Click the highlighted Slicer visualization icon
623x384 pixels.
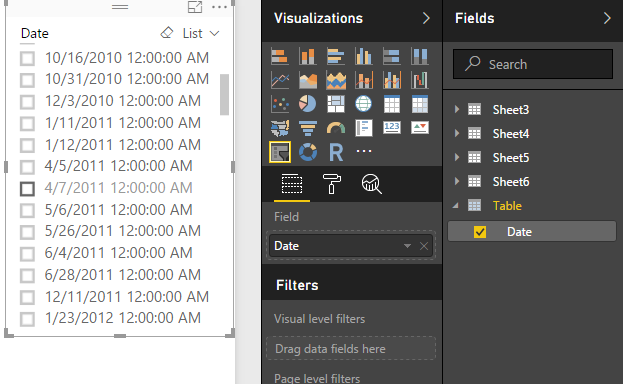(280, 152)
